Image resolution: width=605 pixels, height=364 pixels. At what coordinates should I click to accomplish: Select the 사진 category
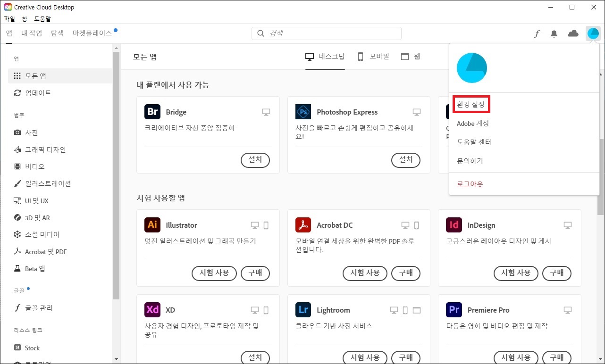tap(60, 132)
